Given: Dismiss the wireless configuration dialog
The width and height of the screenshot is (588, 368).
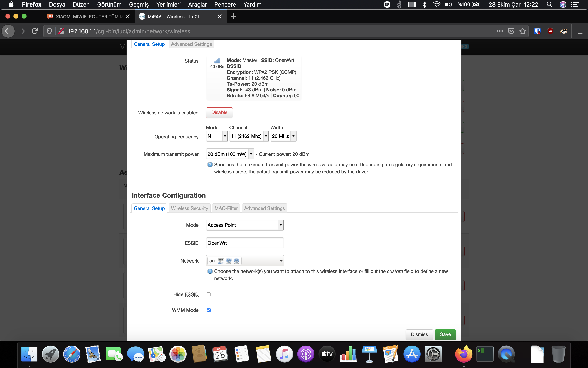Looking at the screenshot, I should [x=419, y=334].
